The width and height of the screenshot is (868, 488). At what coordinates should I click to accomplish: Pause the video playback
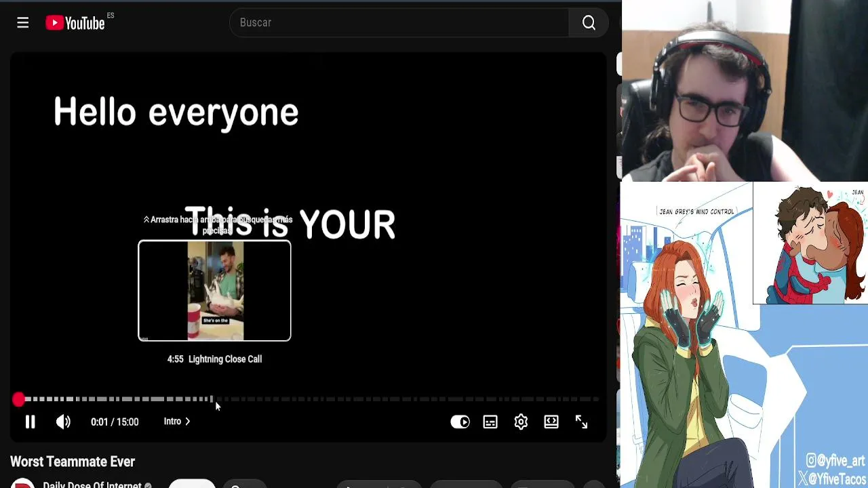point(30,422)
